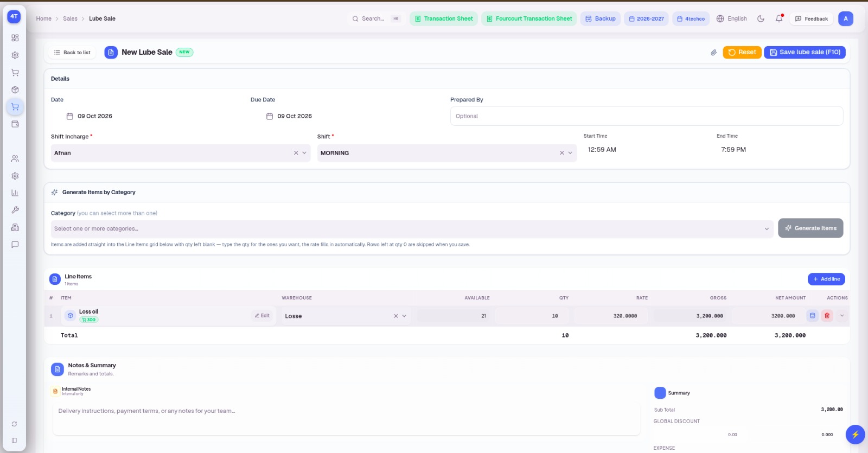Viewport: 868px width, 453px height.
Task: Click the End Time 7:59 PM field
Action: [733, 150]
